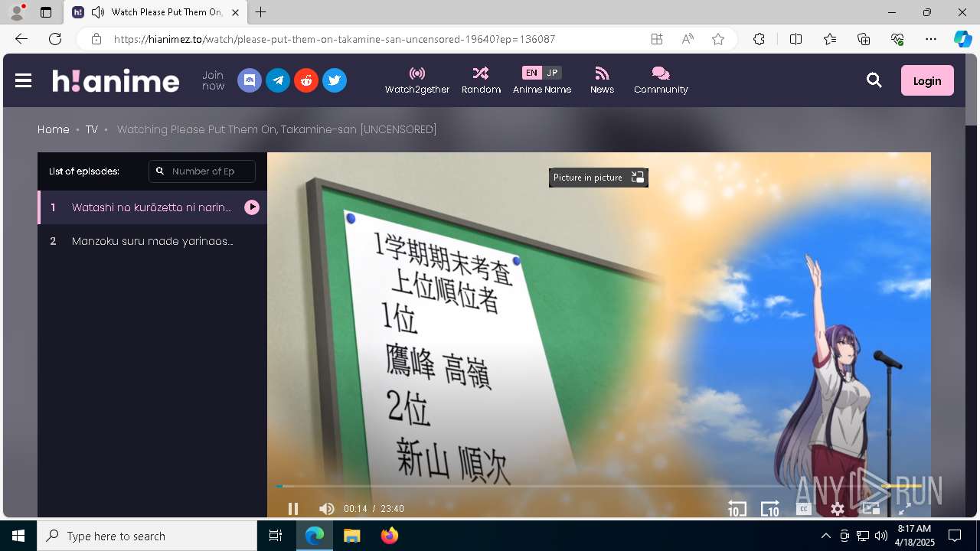Close the Watch Please Put Them On tab
This screenshot has width=980, height=551.
(x=235, y=12)
